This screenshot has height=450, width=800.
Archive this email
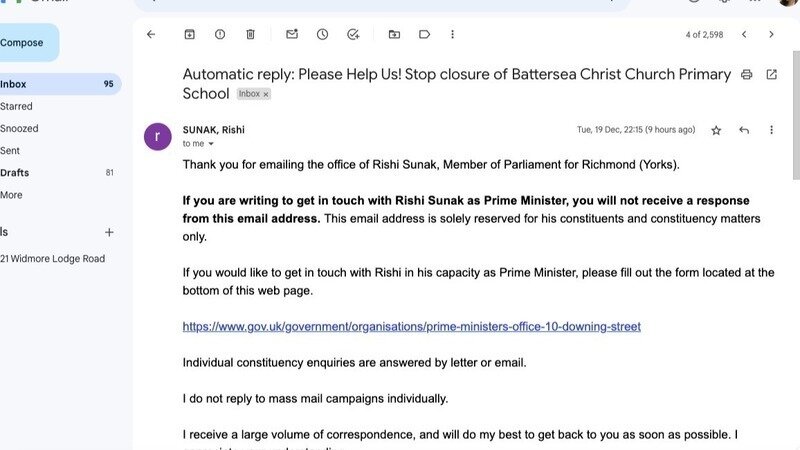point(189,34)
